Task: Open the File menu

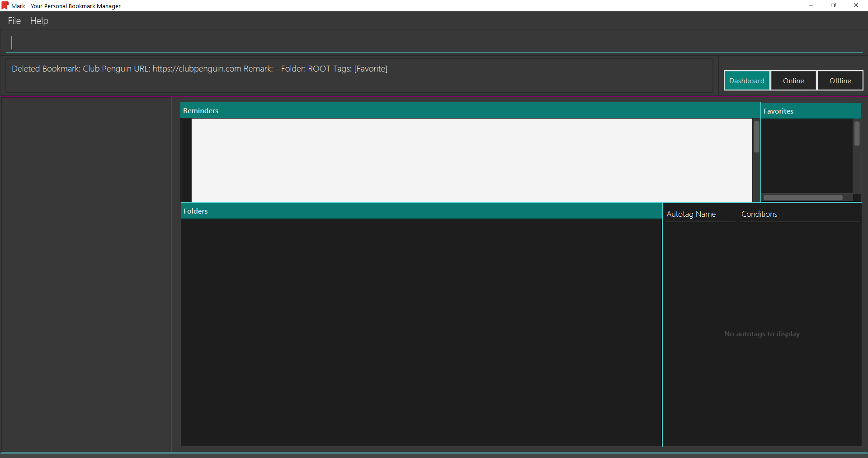Action: pos(14,21)
